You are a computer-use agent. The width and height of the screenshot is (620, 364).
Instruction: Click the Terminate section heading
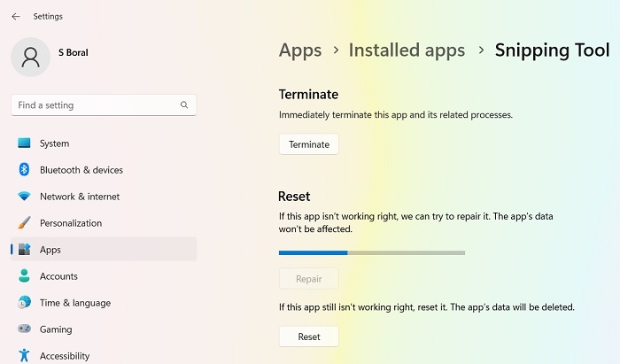[x=308, y=94]
